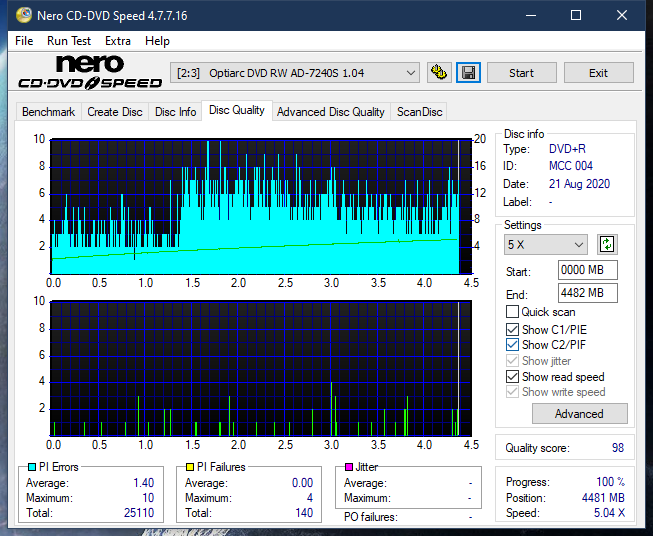Open the Extra menu
Screen dimensions: 653x536
coord(118,41)
